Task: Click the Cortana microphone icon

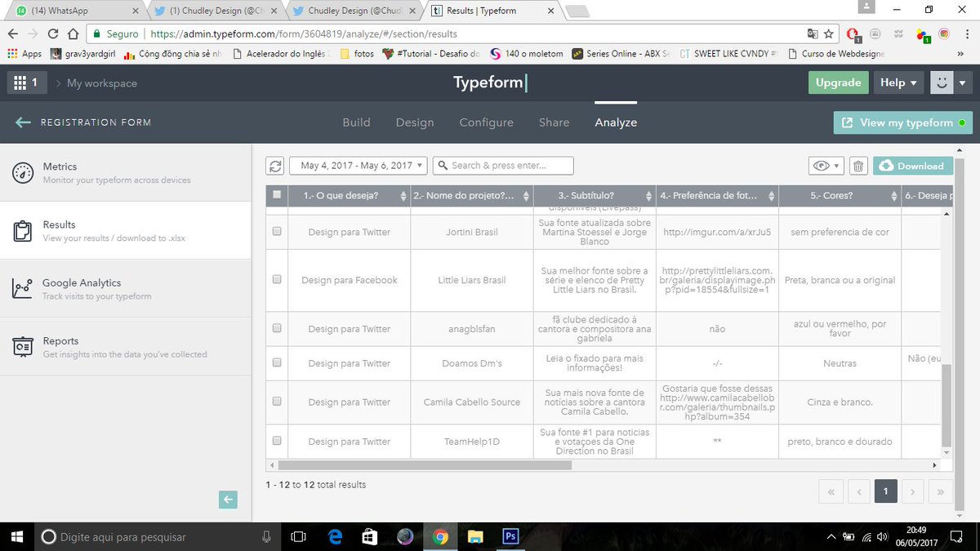Action: point(266,536)
